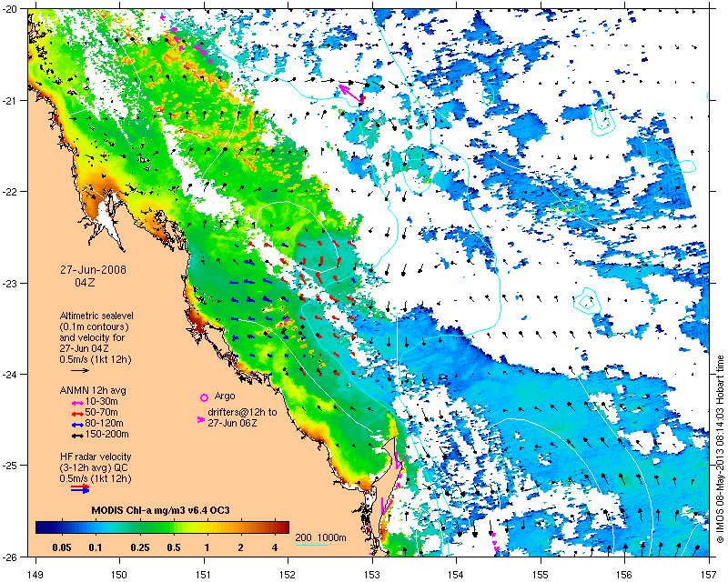Click the 'MODIS Chl-a mg/m3 v6.4 OC3' title
This screenshot has height=582, width=728.
point(161,510)
